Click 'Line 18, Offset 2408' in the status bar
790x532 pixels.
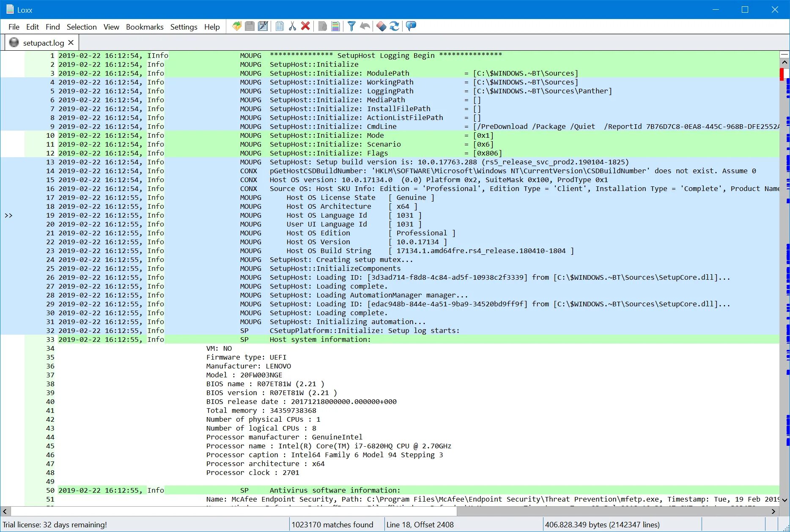(420, 525)
